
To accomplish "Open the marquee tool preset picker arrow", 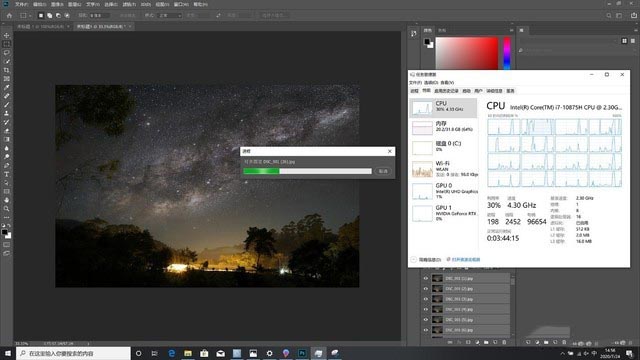I will (30, 16).
